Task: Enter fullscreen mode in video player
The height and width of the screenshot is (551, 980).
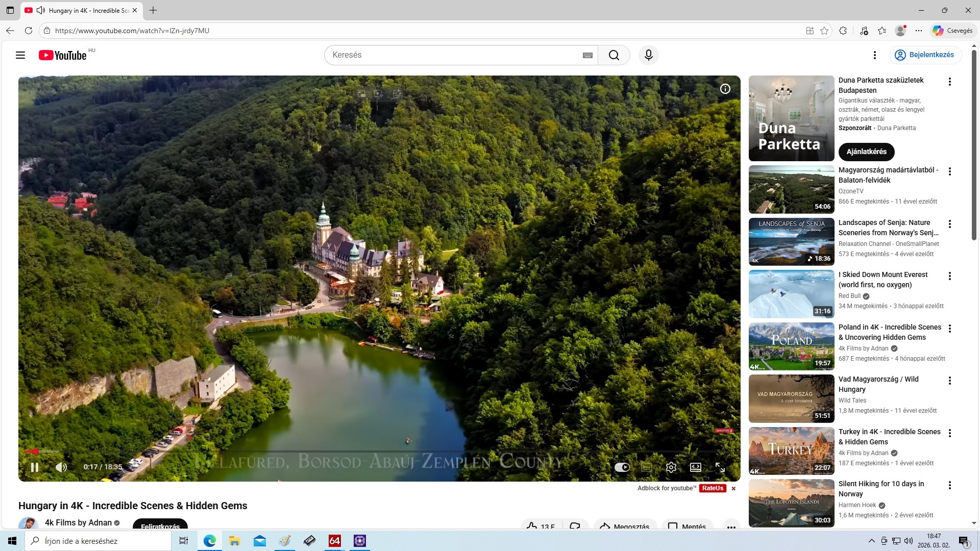Action: coord(720,467)
